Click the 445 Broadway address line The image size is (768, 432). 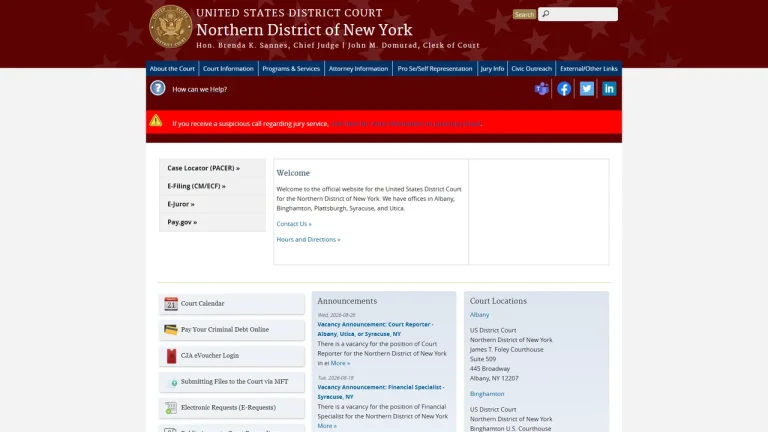(490, 369)
